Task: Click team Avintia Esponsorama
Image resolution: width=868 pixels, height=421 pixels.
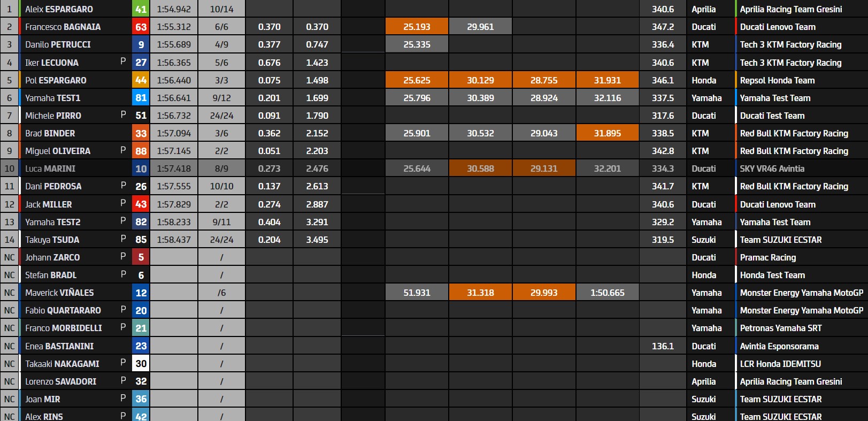Action: pos(779,346)
